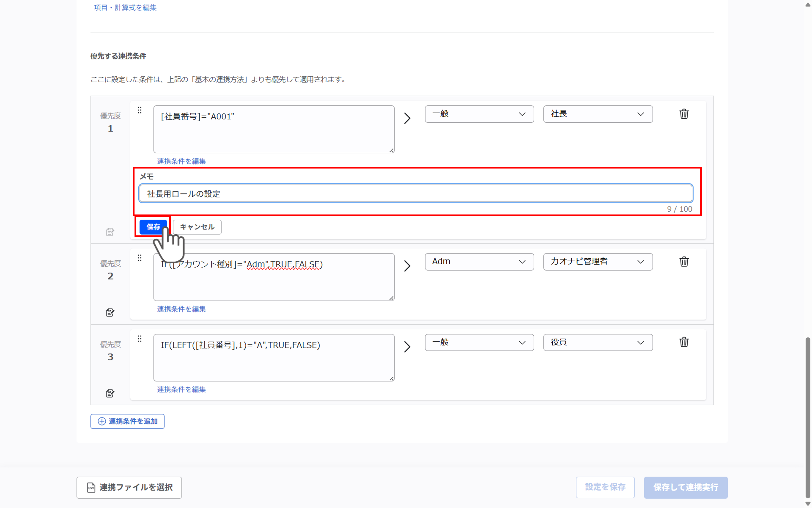Delete the priority 3 condition via trash icon

pyautogui.click(x=684, y=342)
